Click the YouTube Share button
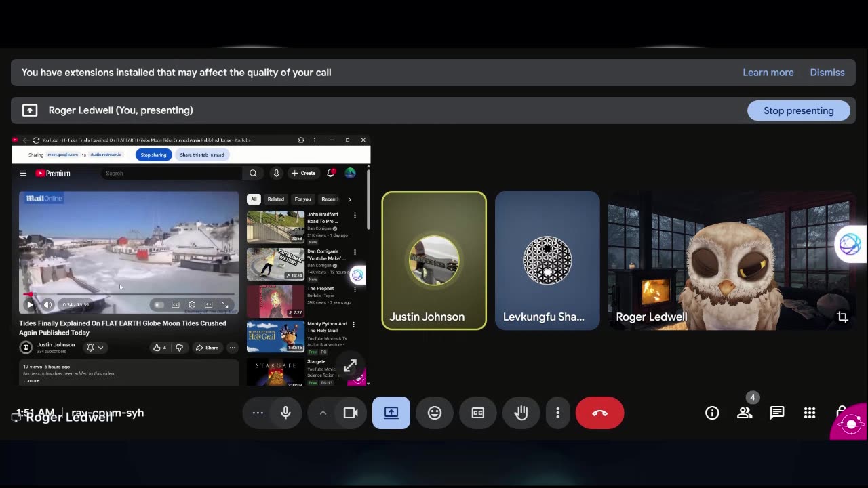Viewport: 868px width, 488px height. point(207,348)
